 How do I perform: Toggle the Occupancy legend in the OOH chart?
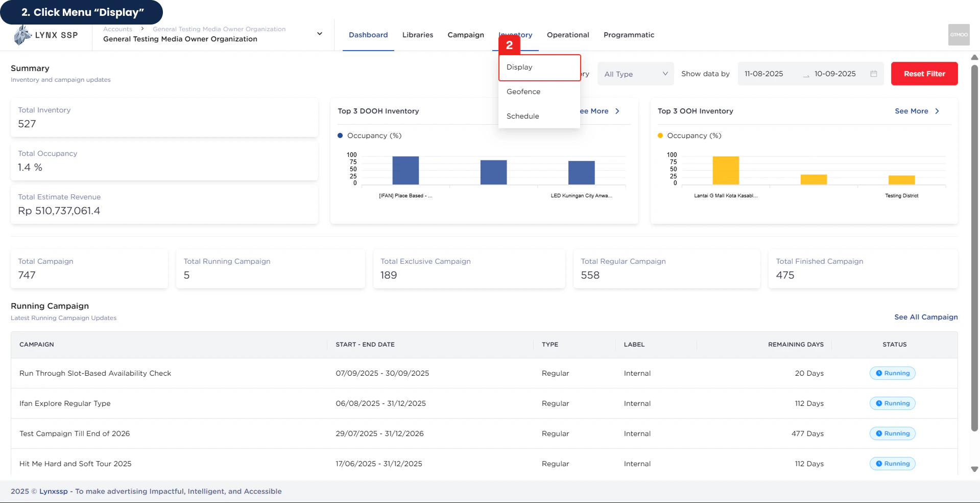[689, 135]
